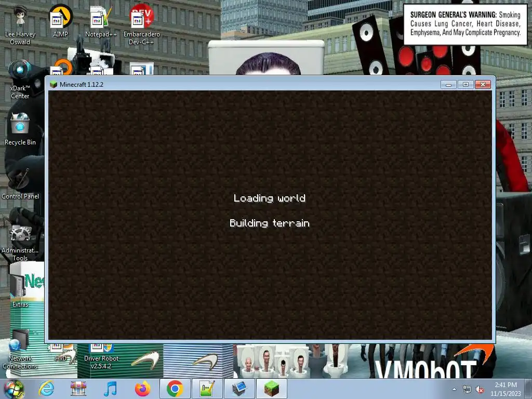Maximize the Minecraft 1.12.2 window
The height and width of the screenshot is (399, 532).
pyautogui.click(x=465, y=85)
